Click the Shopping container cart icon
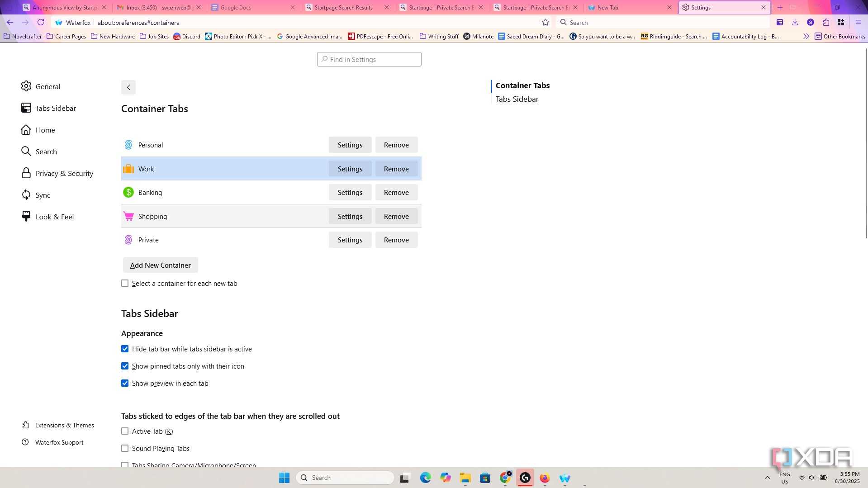868x488 pixels. coord(128,216)
